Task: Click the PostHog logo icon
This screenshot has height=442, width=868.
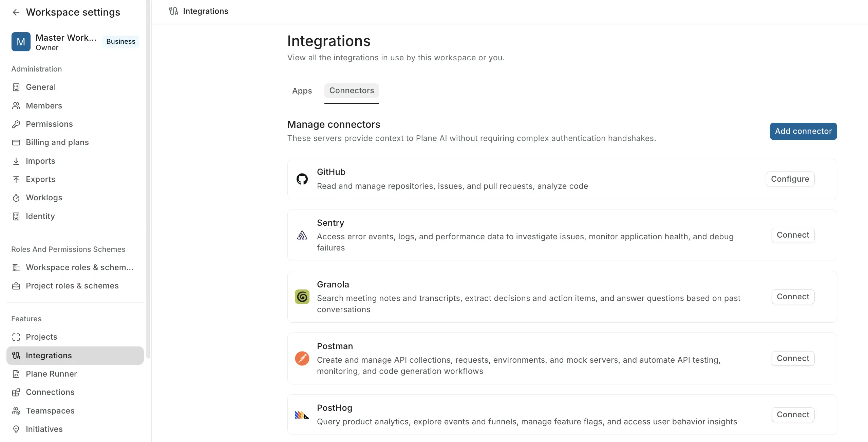Action: (x=302, y=415)
